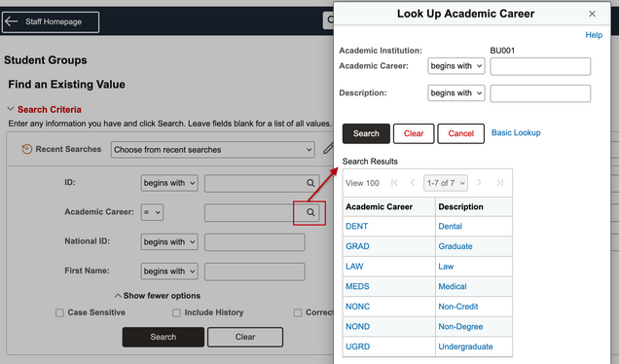
Task: Click Cancel in the lookup dialog
Action: (x=460, y=133)
